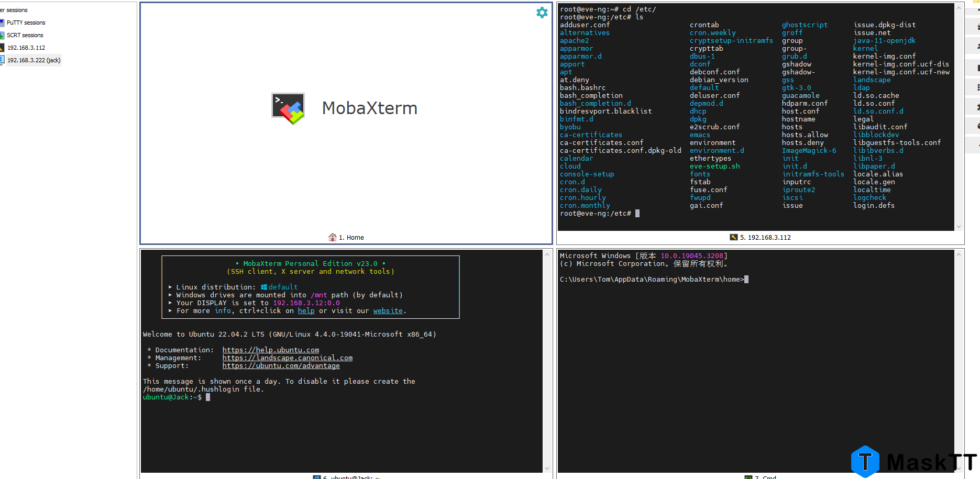This screenshot has height=479, width=980.
Task: Follow the 'help' link in MobaXterm banner
Action: [x=306, y=310]
